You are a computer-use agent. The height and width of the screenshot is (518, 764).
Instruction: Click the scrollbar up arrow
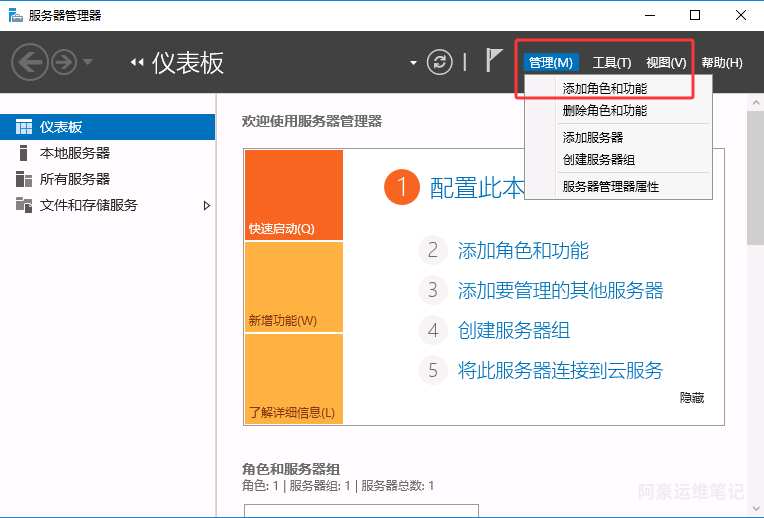(756, 102)
